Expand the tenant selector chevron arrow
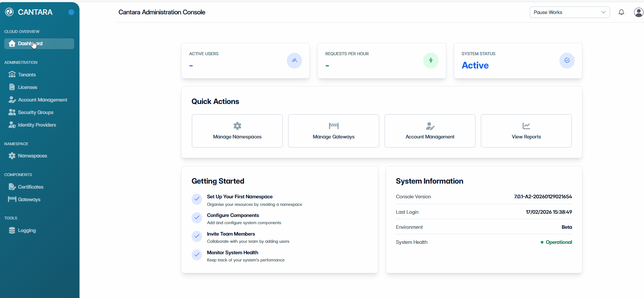Screen dimensions: 644x298 click(x=604, y=12)
